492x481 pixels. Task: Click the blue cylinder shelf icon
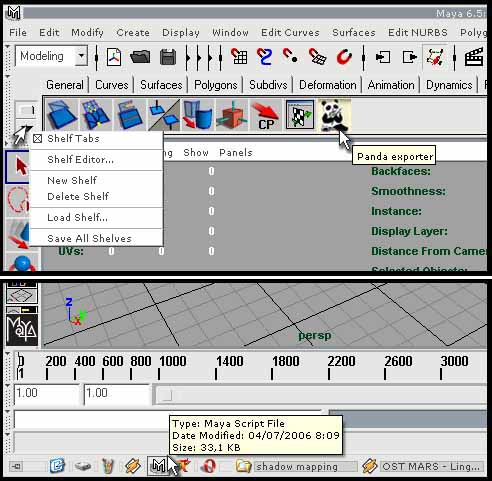click(198, 114)
